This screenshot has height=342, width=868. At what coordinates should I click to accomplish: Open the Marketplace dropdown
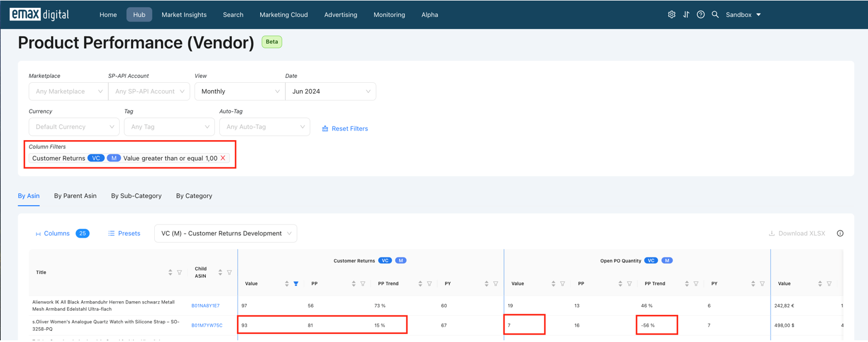click(69, 91)
